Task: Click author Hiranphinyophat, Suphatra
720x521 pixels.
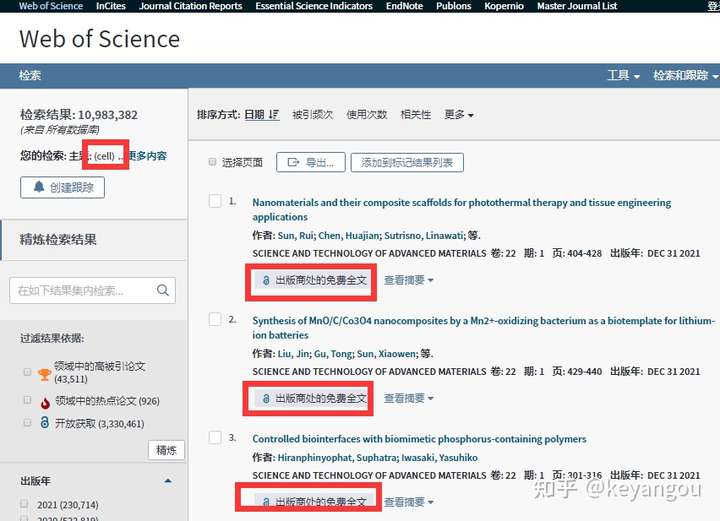Action: pos(338,458)
